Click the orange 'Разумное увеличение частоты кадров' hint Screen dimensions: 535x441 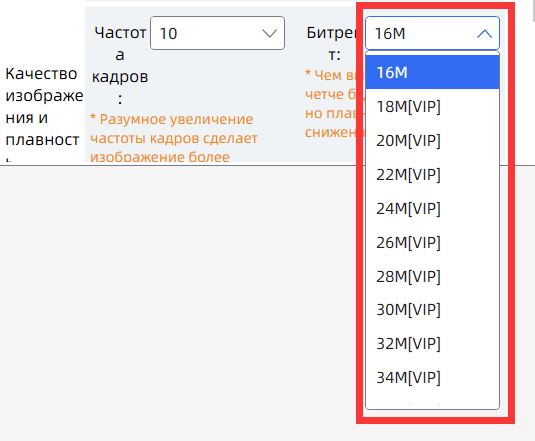[174, 138]
